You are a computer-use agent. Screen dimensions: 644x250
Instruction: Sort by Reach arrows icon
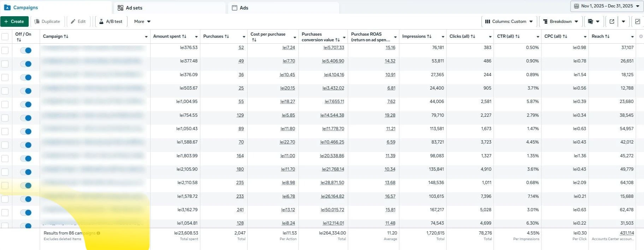pos(607,36)
